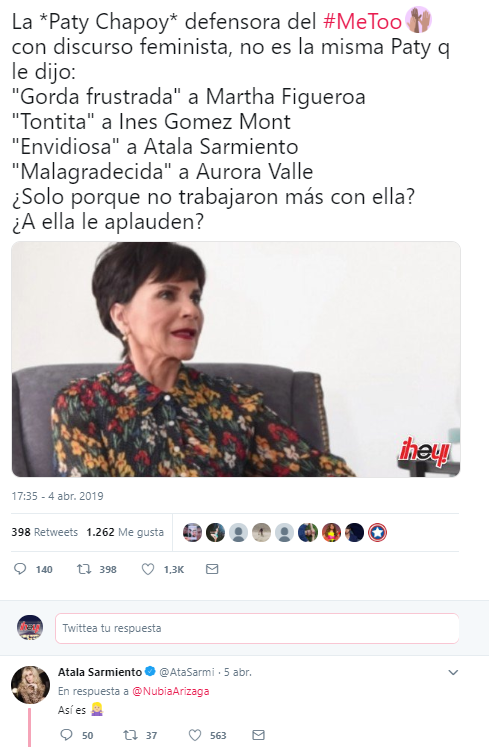489x747 pixels.
Task: Open the chevron menu on Atala's reply
Action: 453,672
